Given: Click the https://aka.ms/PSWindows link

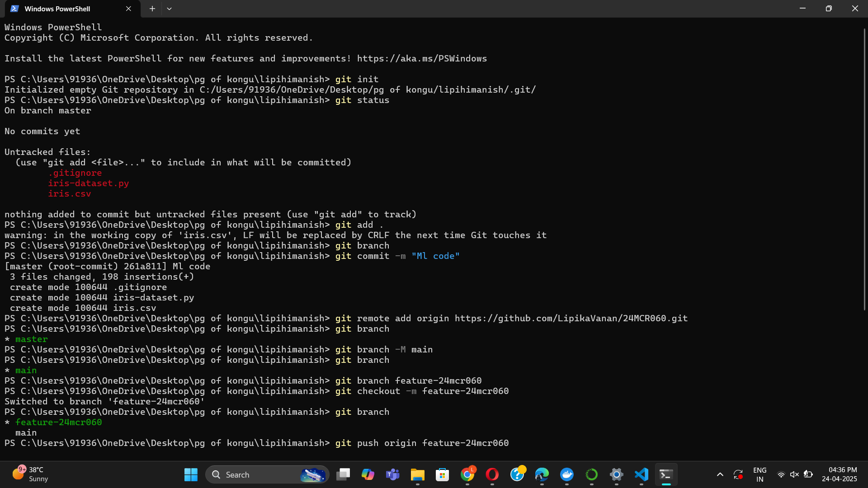Looking at the screenshot, I should tap(422, 59).
